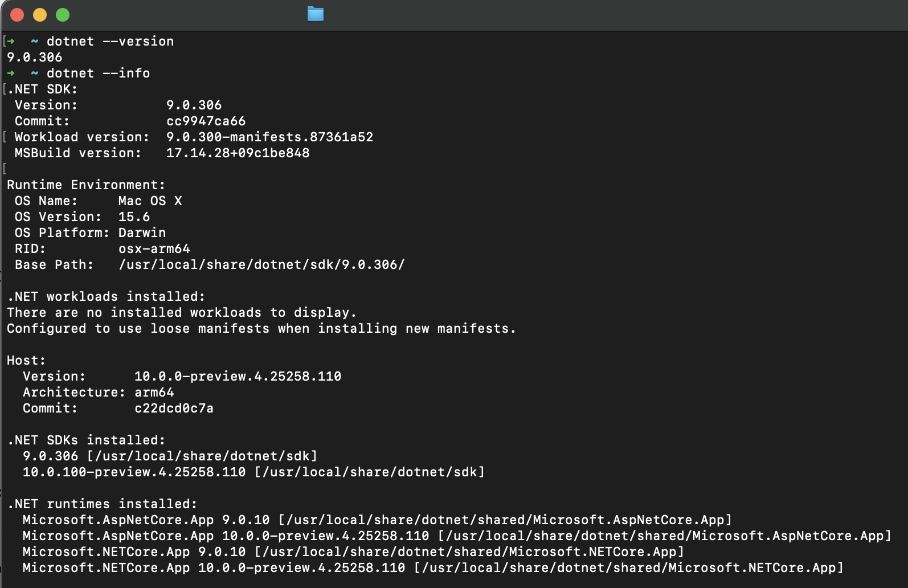Click the folder proxy icon in title bar
This screenshot has width=908, height=588.
point(314,15)
